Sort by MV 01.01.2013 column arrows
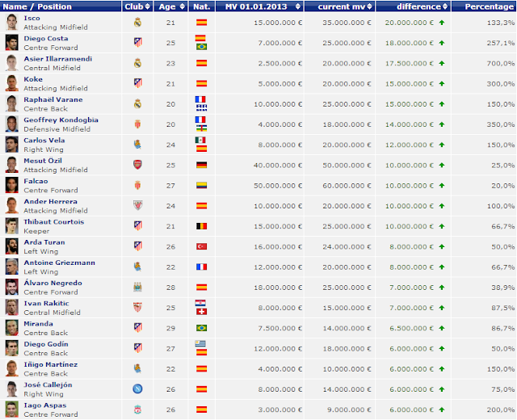 [298, 6]
